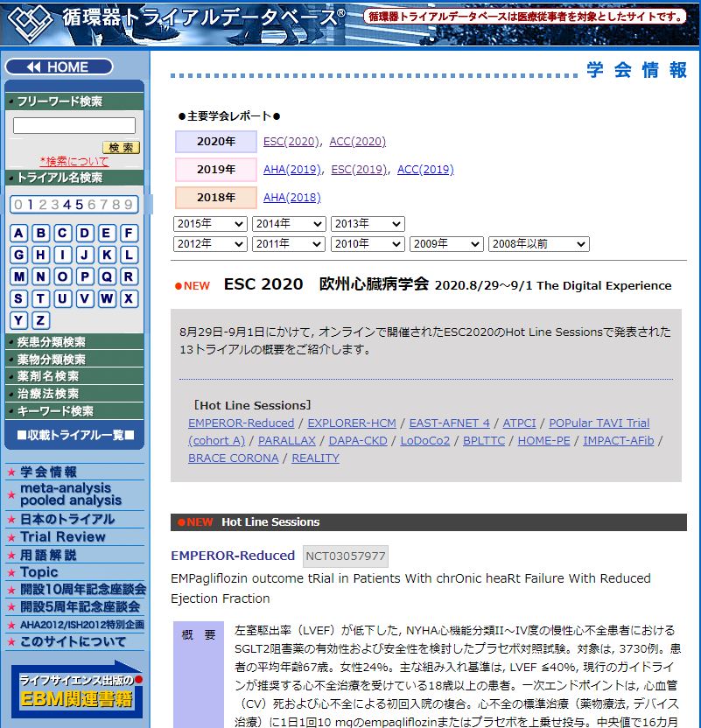Click digit 4 in number search bar
Image resolution: width=701 pixels, height=728 pixels.
click(67, 204)
